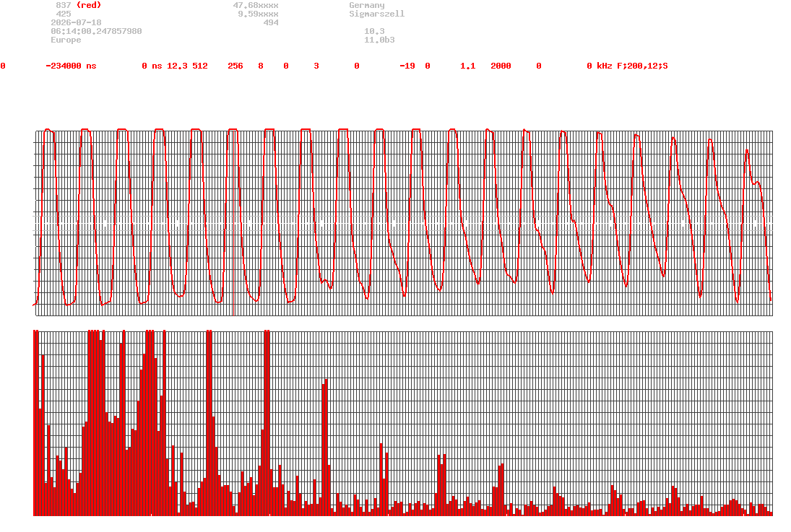Click the isolated tall spectrum peak mid-left

[325, 447]
